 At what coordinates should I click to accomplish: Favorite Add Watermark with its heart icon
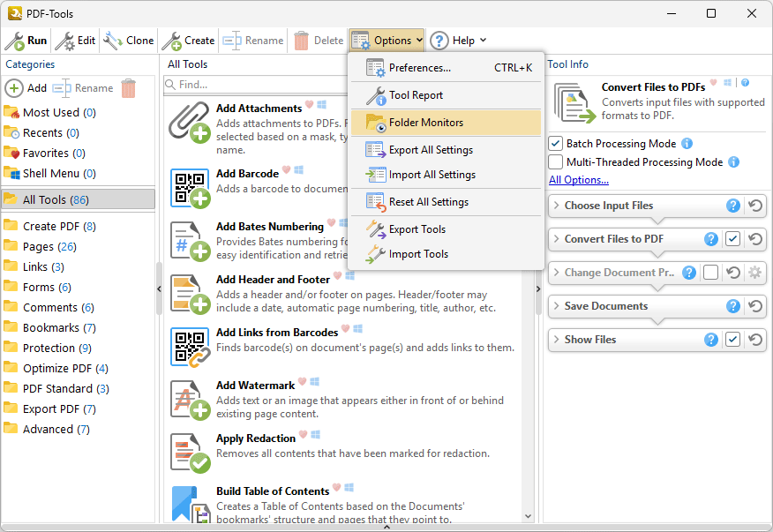(x=302, y=382)
